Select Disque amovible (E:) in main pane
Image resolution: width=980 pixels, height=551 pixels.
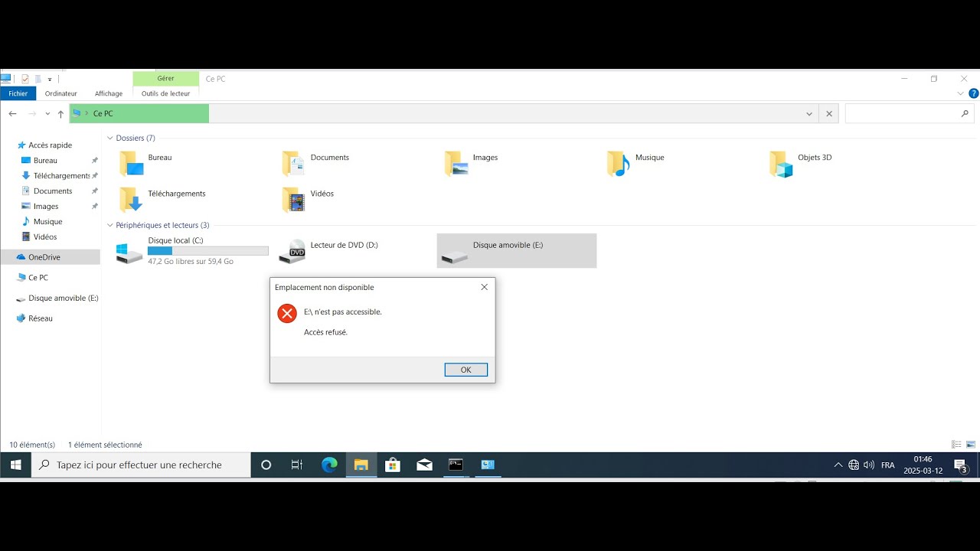coord(517,251)
